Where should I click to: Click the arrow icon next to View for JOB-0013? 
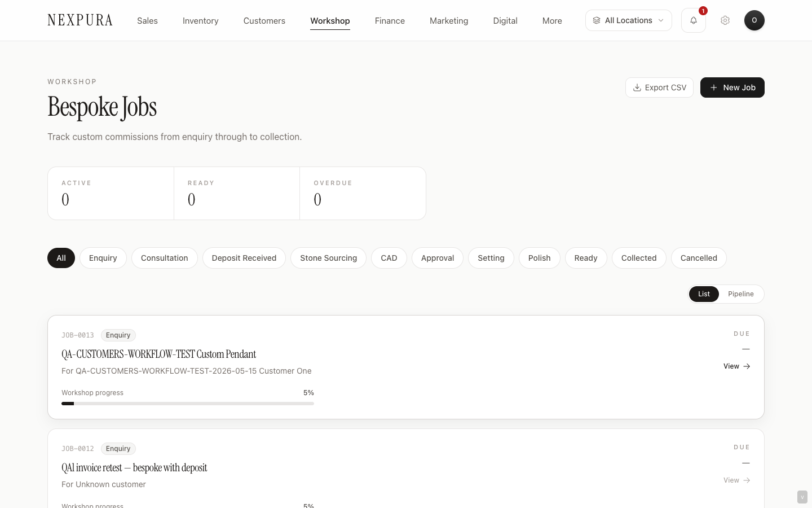[x=747, y=366]
